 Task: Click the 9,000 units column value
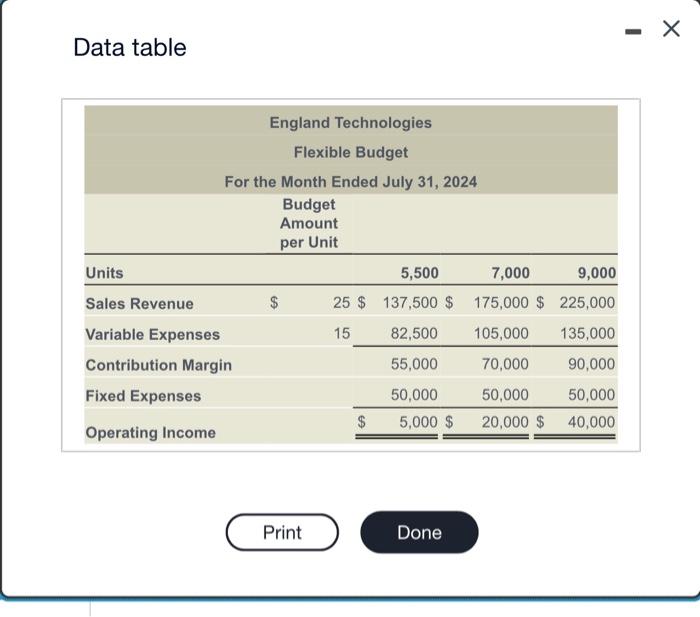point(597,273)
